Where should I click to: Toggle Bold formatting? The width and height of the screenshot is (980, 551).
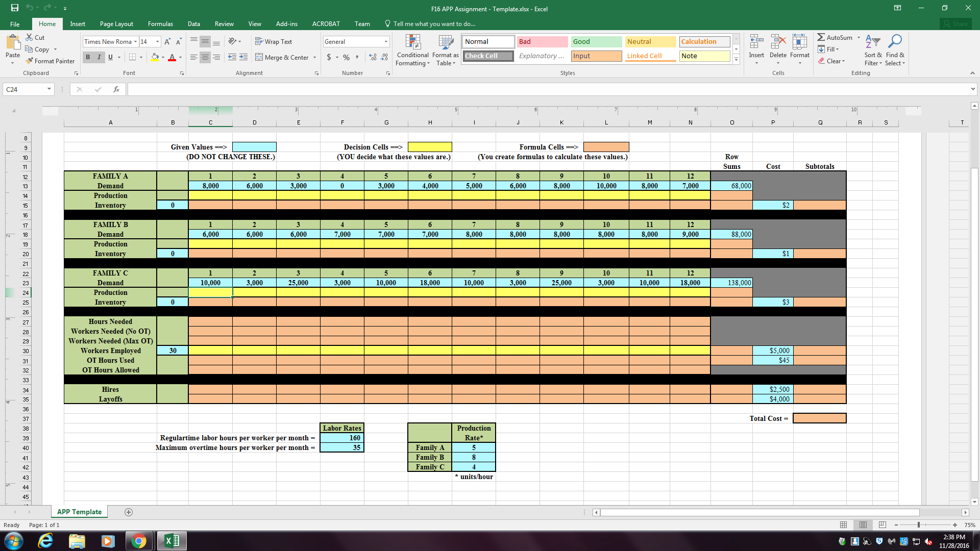click(x=88, y=57)
